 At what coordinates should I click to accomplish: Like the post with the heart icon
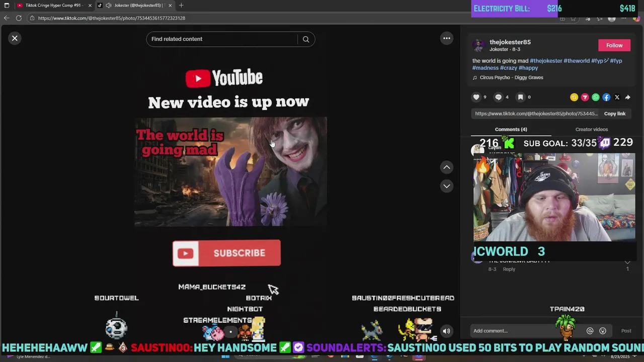pyautogui.click(x=476, y=97)
